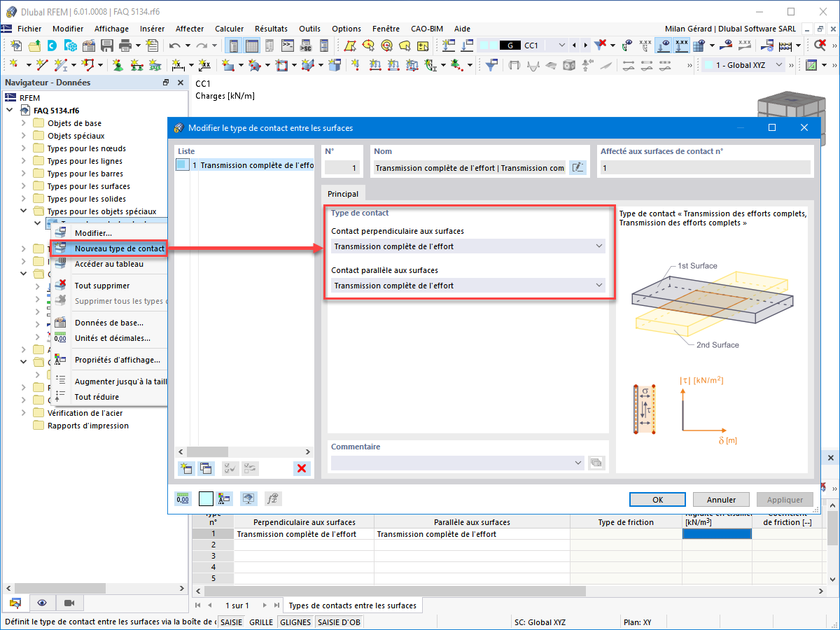
Task: Collapse the FAQ 5134.rf6 root node
Action: (10, 111)
